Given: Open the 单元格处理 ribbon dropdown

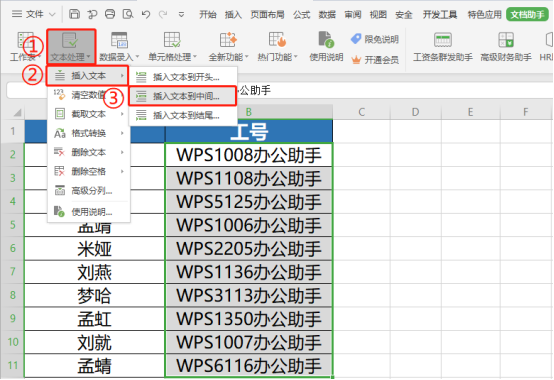Looking at the screenshot, I should click(x=172, y=47).
